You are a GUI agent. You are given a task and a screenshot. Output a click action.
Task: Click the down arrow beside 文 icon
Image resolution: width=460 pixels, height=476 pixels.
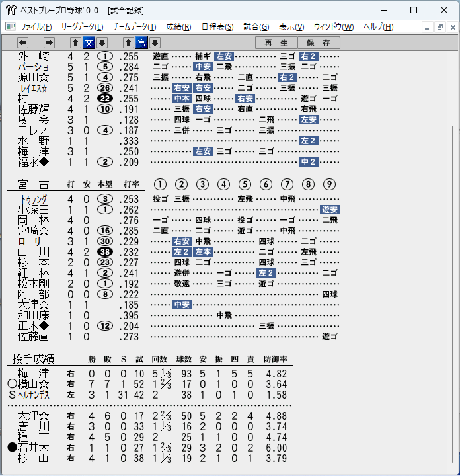[102, 43]
